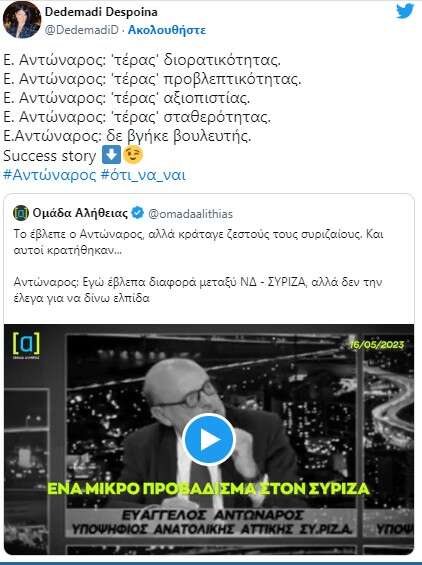
Task: Click the down arrow emoji
Action: tap(111, 155)
